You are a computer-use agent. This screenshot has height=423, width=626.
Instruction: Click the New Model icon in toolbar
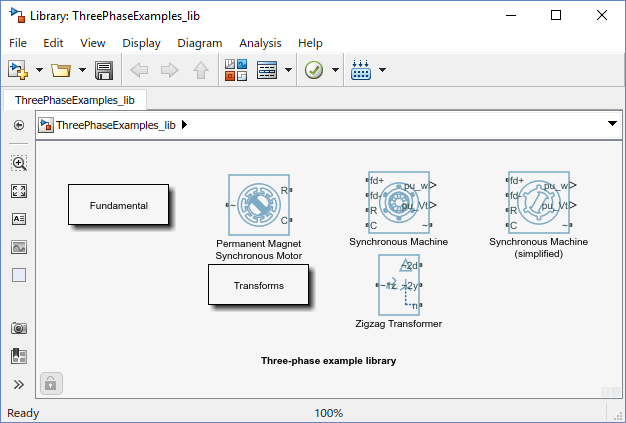click(x=18, y=70)
